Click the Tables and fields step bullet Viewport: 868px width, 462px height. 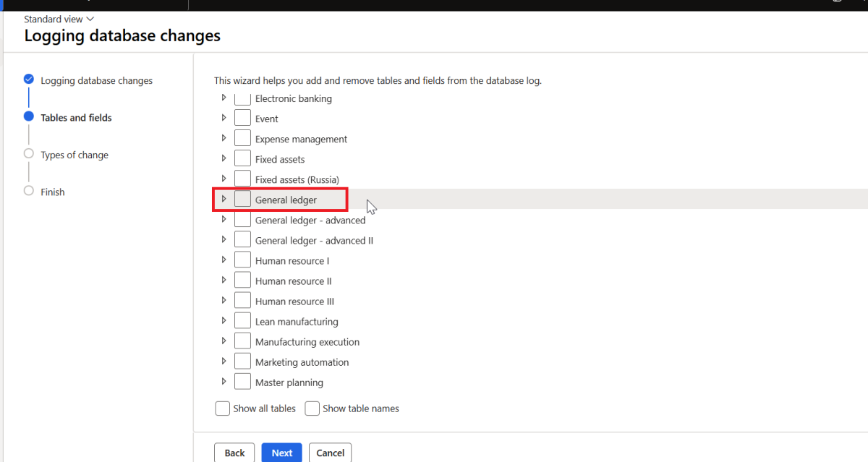click(29, 116)
